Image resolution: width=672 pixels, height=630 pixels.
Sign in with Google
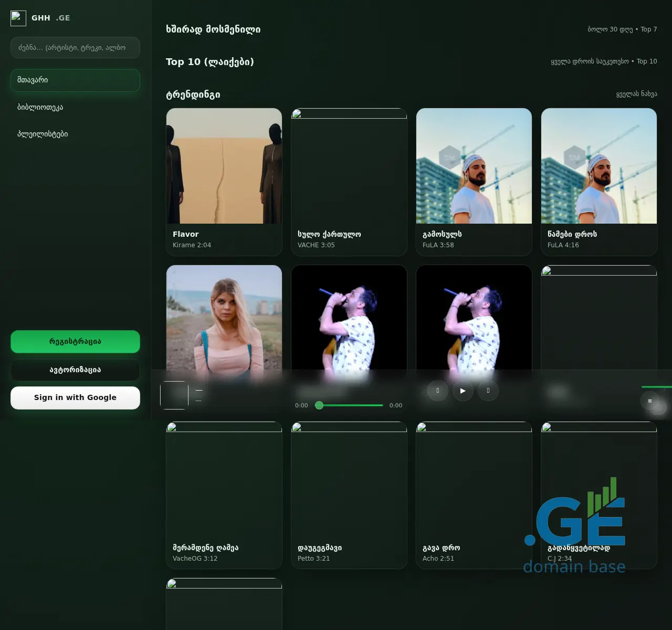pos(75,397)
